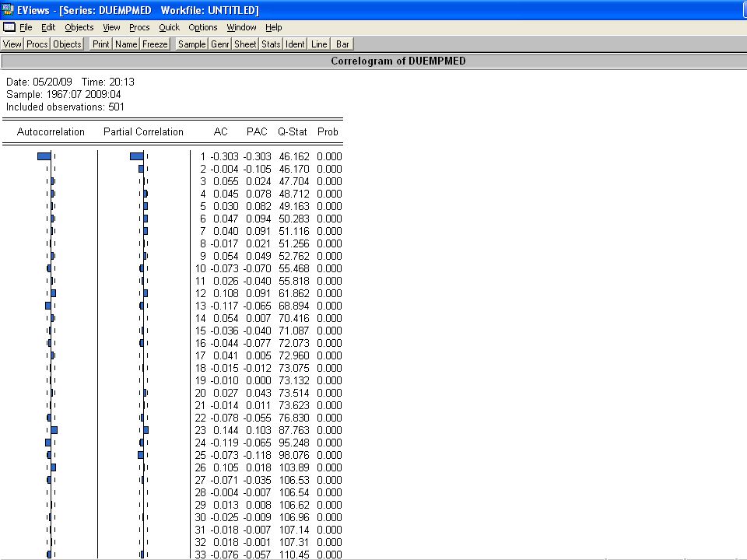Viewport: 747px width, 560px height.
Task: Click the PAC column header
Action: [257, 132]
